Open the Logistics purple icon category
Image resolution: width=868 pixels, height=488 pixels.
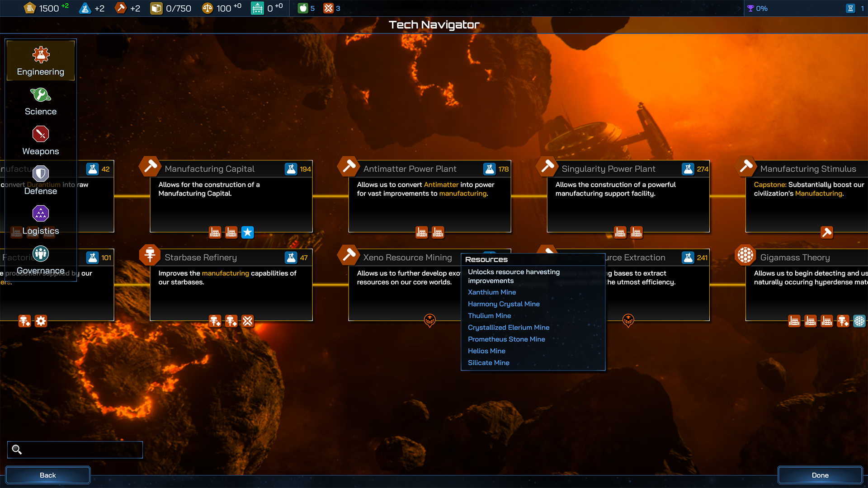click(x=41, y=214)
